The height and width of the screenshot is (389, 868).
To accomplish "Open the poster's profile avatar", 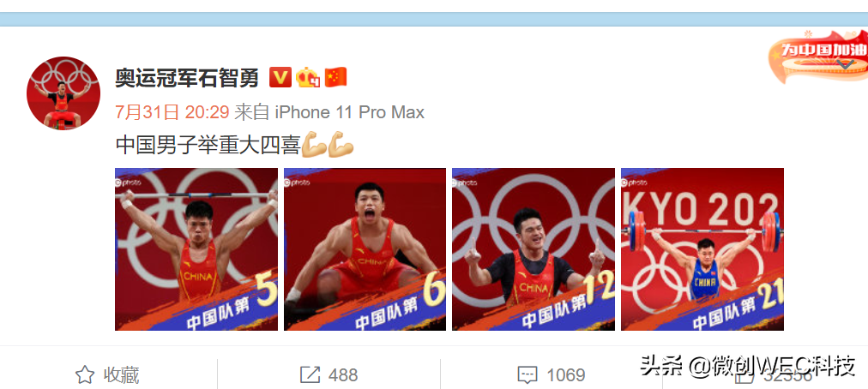I will (x=63, y=93).
